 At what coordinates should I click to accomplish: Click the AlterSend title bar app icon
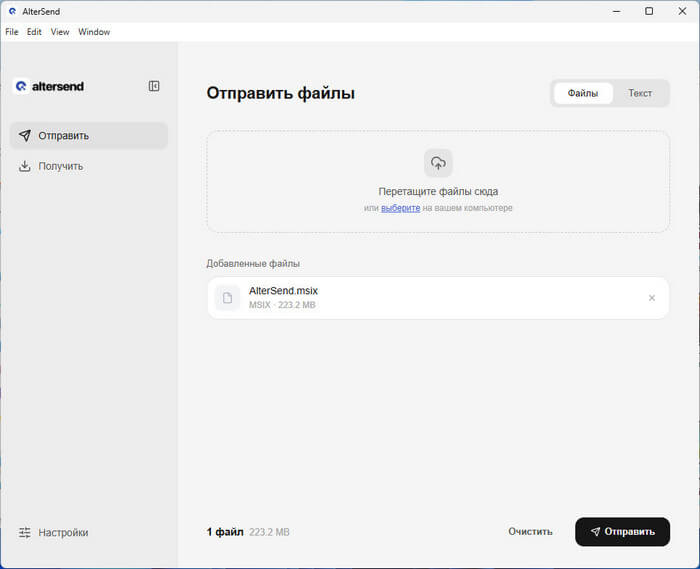[x=12, y=11]
